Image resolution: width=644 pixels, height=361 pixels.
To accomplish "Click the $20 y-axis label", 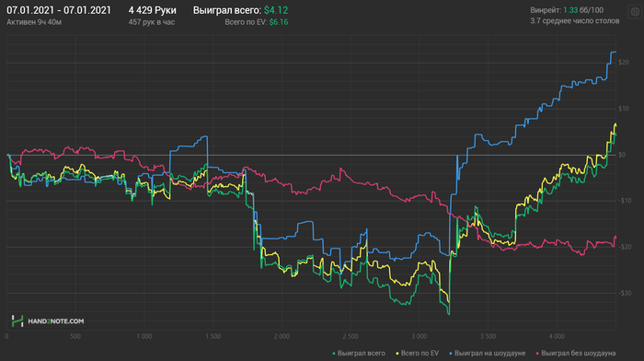I will [624, 63].
